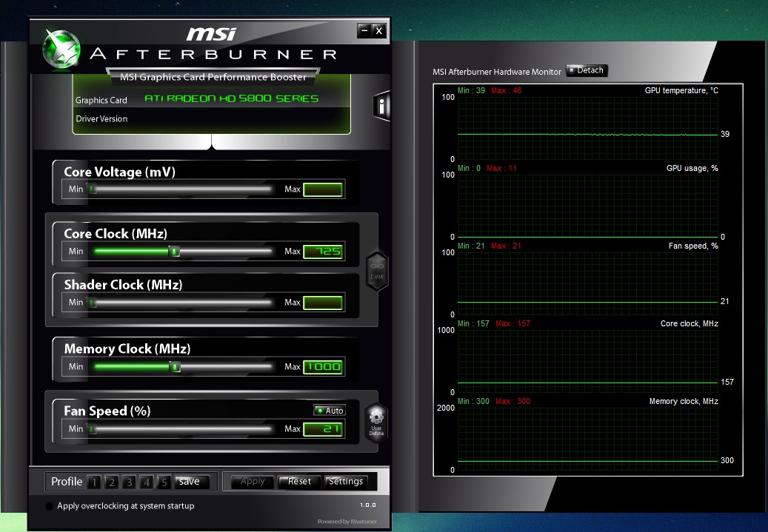Viewport: 768px width, 532px height.
Task: Click the Memory clock graph area
Action: pos(588,440)
